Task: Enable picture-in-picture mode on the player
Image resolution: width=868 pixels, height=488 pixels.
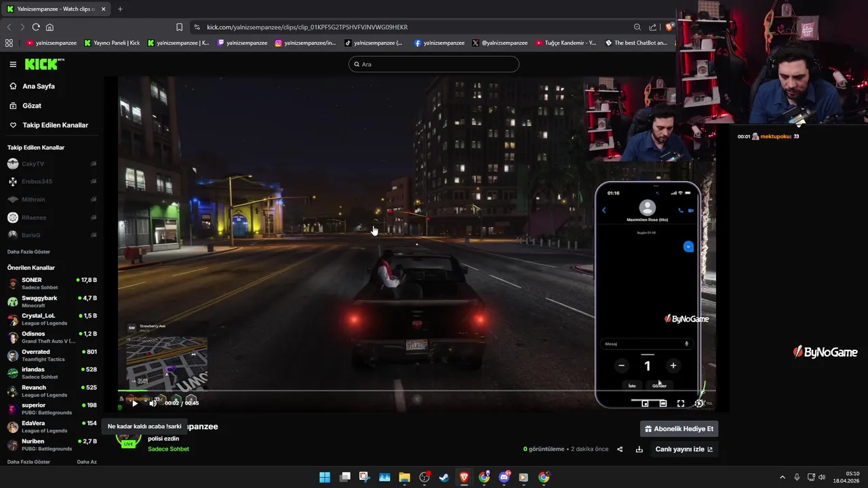Action: pyautogui.click(x=645, y=403)
